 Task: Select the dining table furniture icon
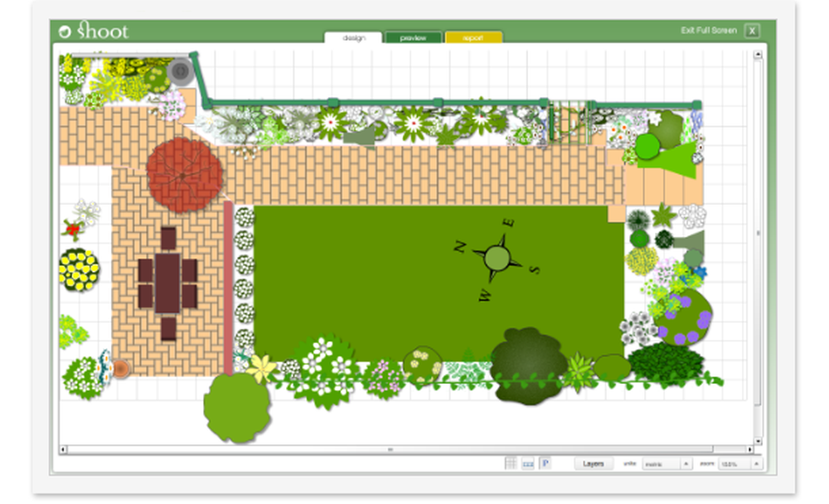tap(168, 283)
